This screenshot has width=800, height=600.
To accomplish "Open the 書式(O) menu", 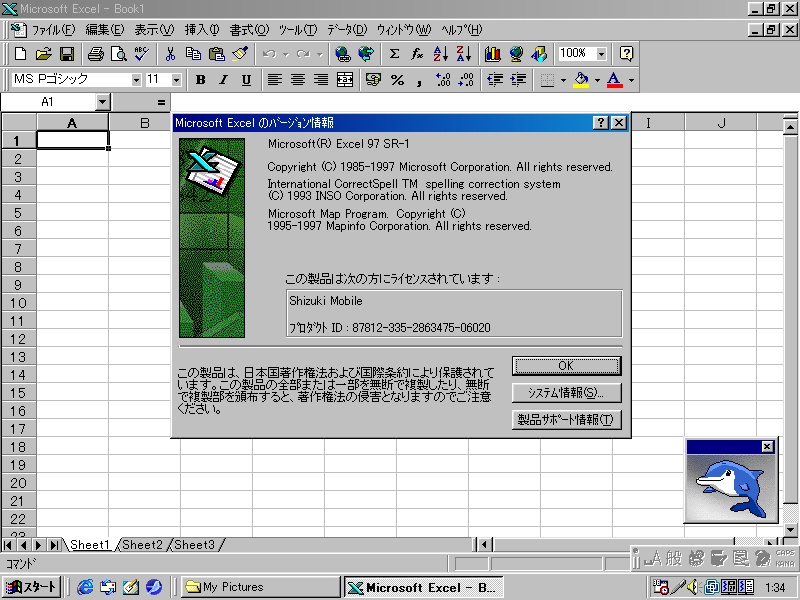I will click(x=249, y=30).
